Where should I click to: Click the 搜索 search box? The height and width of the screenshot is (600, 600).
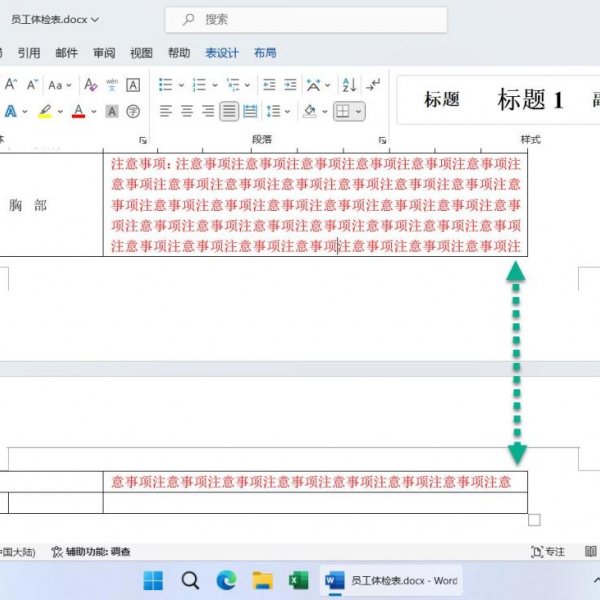(300, 19)
